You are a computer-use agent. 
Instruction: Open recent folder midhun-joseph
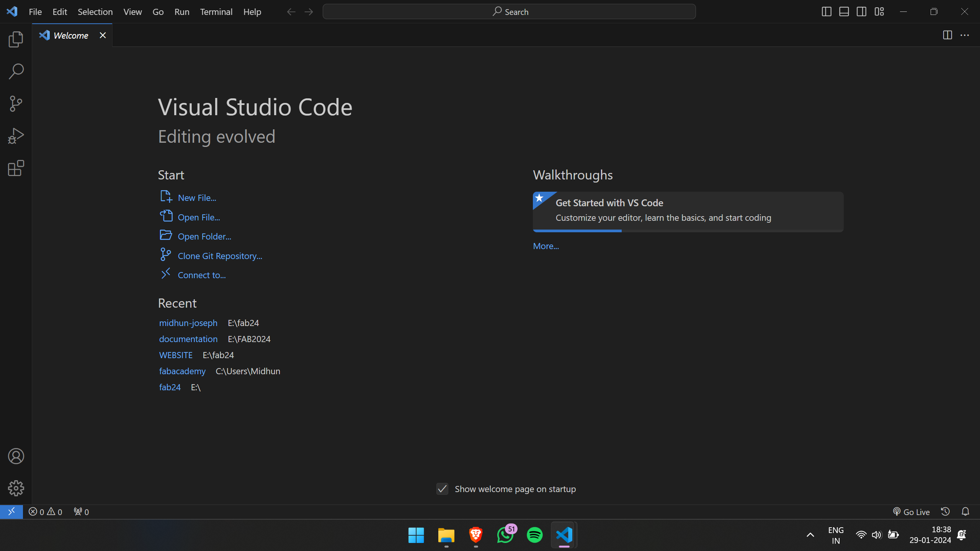coord(188,323)
